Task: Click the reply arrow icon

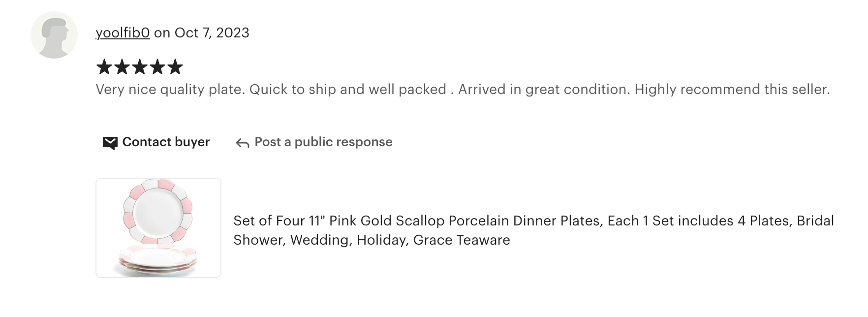Action: tap(242, 143)
